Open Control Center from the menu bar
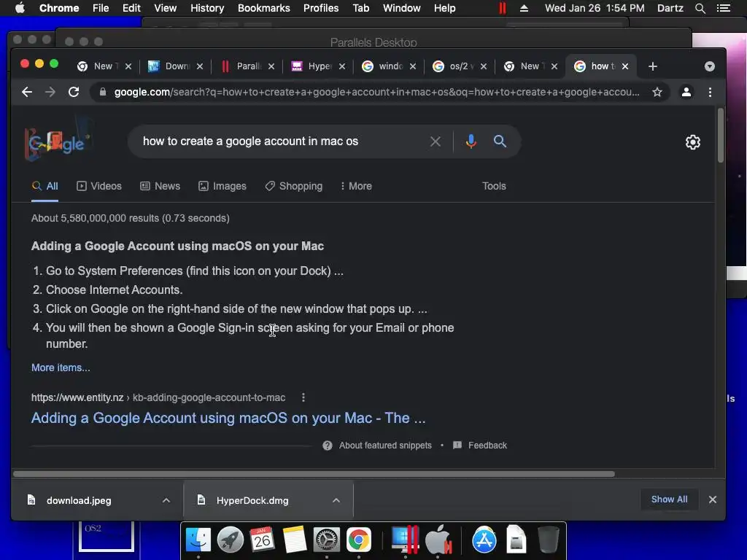Viewport: 747px width, 560px height. (x=723, y=8)
